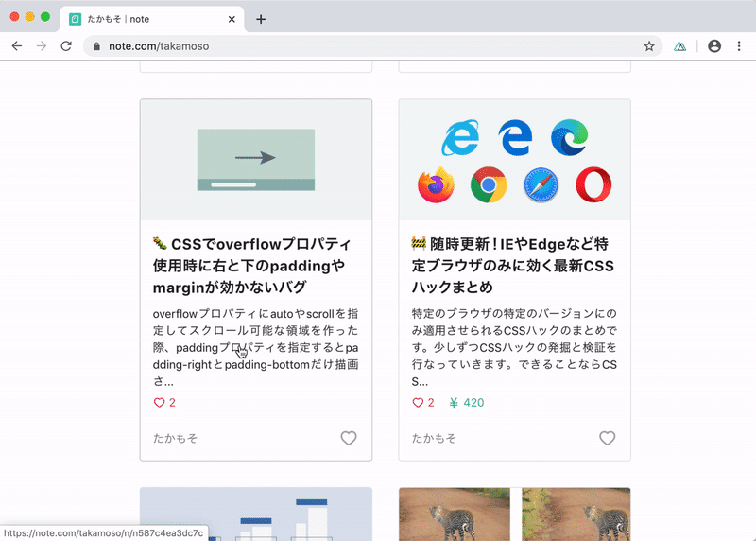Viewport: 756px width, 541px height.
Task: Click author たかもそ on the CSS hack card
Action: (434, 438)
